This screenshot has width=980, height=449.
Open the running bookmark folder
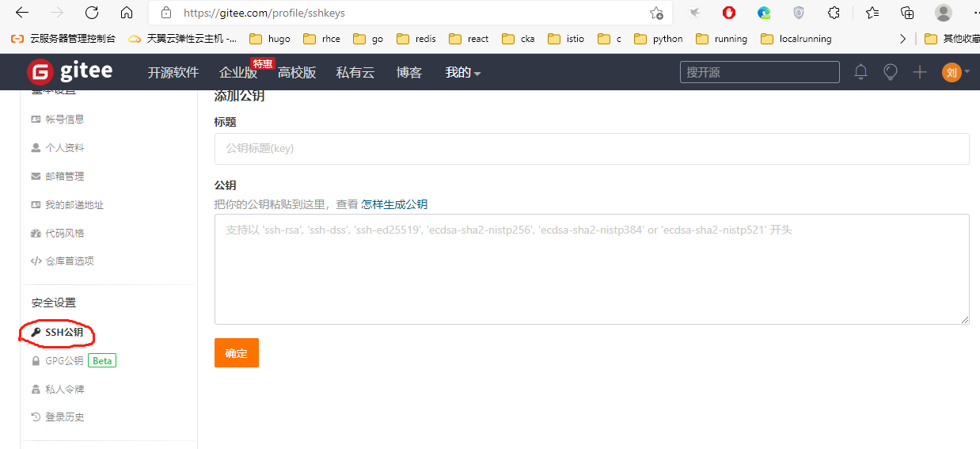(722, 39)
